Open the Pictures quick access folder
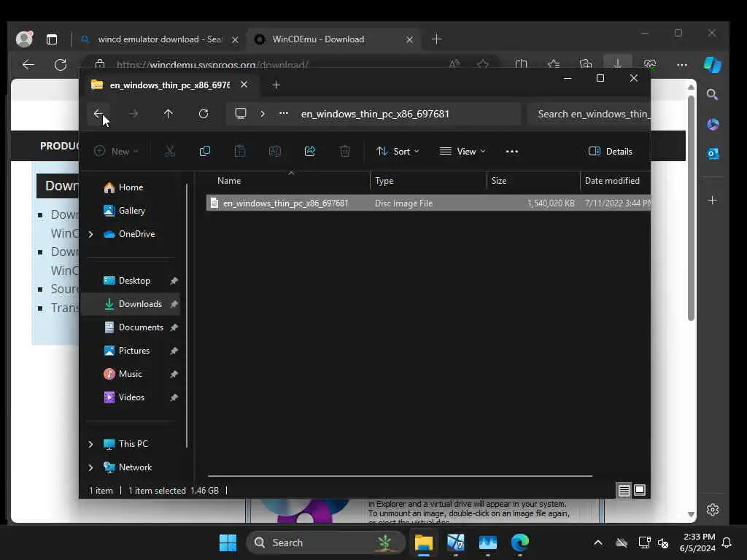 [134, 351]
